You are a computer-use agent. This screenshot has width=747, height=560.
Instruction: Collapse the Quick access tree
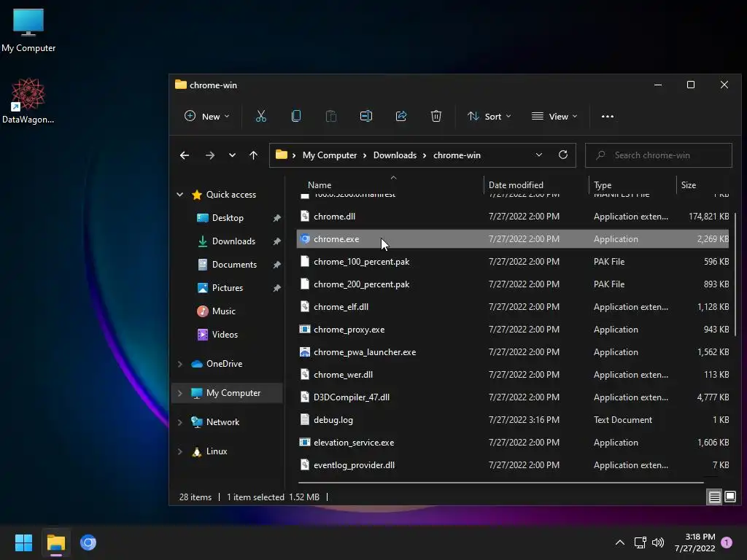click(x=179, y=194)
